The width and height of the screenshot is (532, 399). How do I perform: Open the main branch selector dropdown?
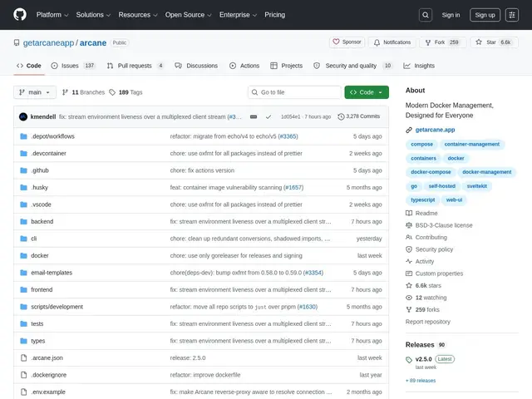coord(35,92)
